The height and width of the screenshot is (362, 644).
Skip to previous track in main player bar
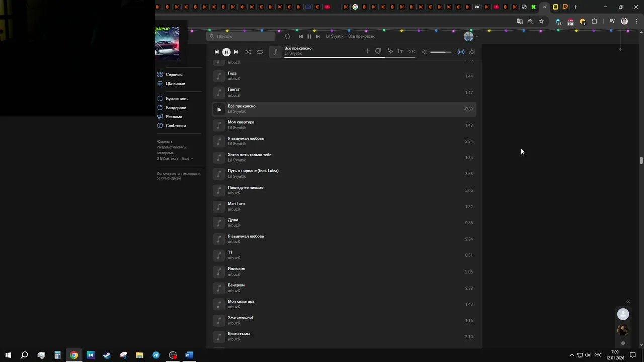[x=217, y=52]
